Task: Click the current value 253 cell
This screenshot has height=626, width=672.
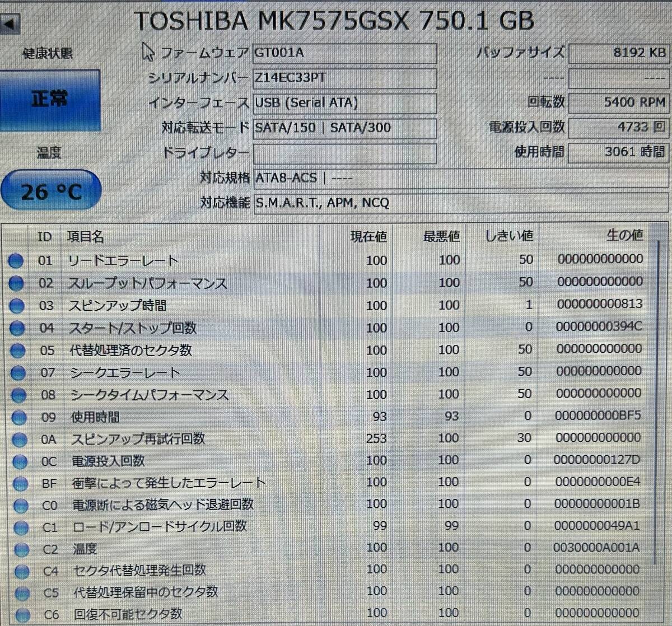Action: [x=376, y=438]
